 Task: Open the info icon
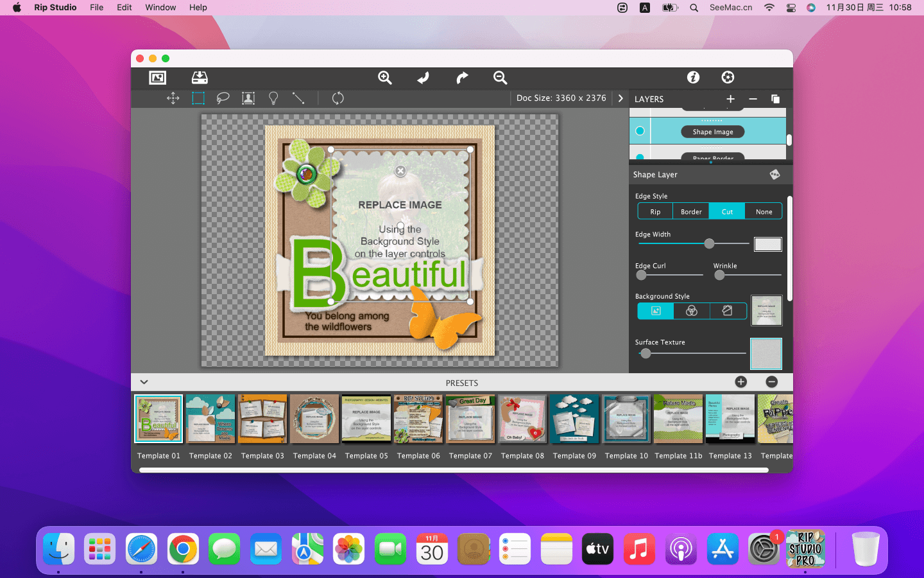(x=693, y=77)
